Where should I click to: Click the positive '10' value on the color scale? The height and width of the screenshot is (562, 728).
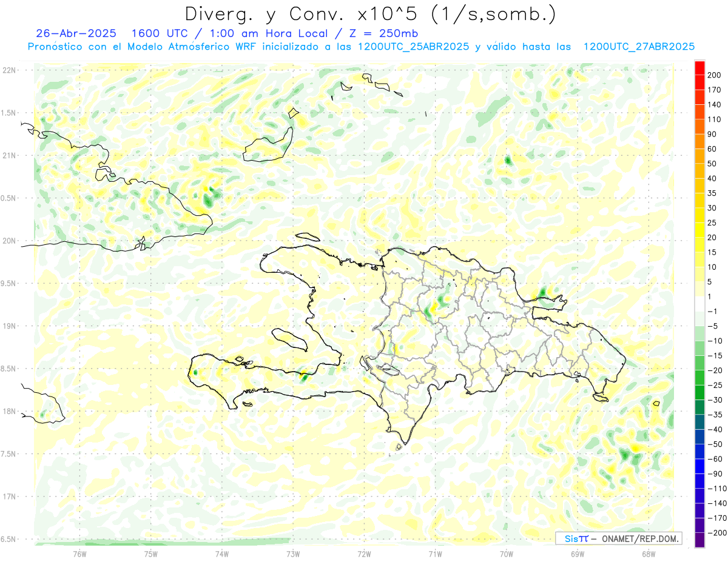712,267
